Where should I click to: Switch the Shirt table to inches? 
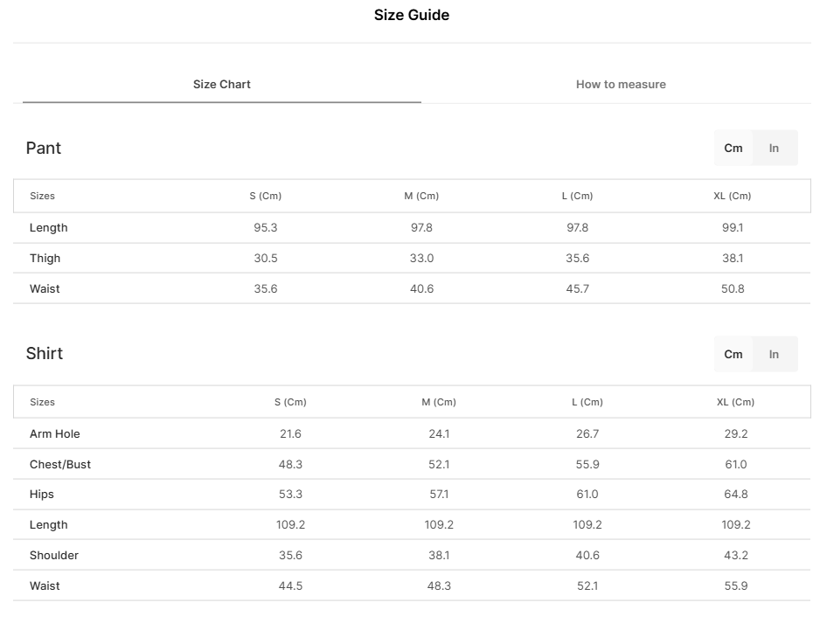pos(774,355)
